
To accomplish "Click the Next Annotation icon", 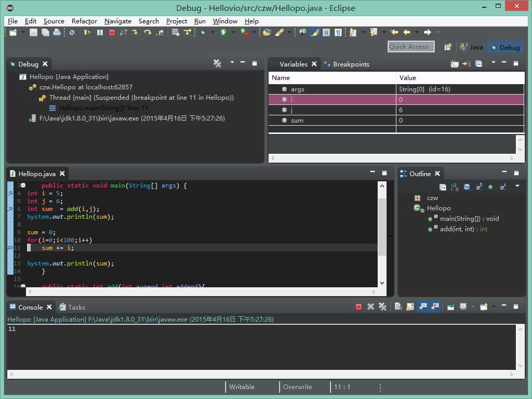I will click(x=353, y=33).
